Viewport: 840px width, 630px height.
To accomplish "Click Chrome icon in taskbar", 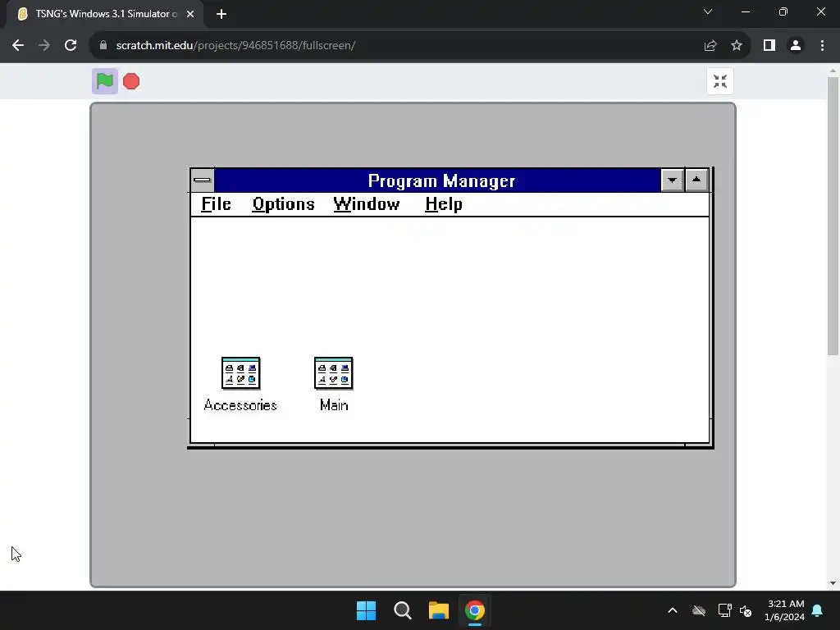I will pyautogui.click(x=475, y=610).
